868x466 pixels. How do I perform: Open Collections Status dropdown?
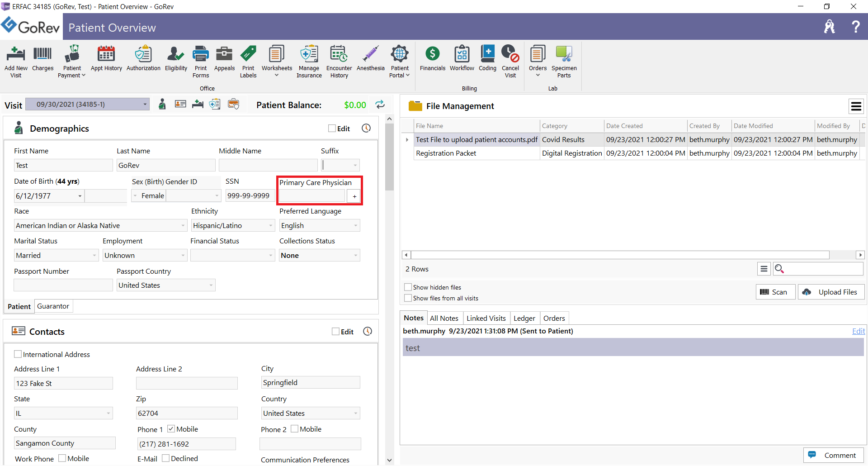(356, 255)
